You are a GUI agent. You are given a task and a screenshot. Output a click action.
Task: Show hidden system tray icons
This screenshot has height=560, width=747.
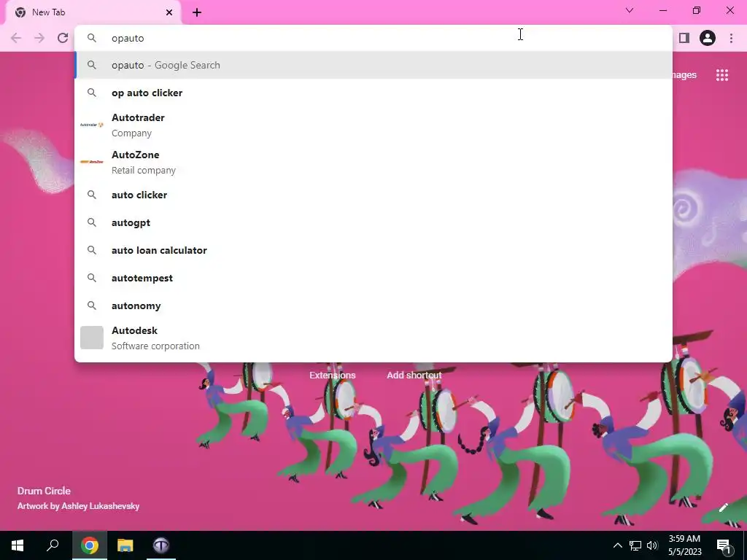point(617,545)
